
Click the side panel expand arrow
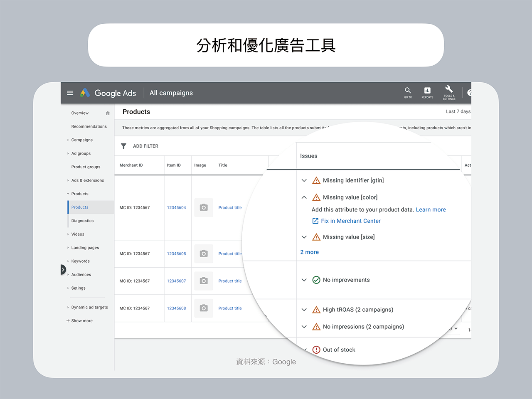tap(63, 270)
